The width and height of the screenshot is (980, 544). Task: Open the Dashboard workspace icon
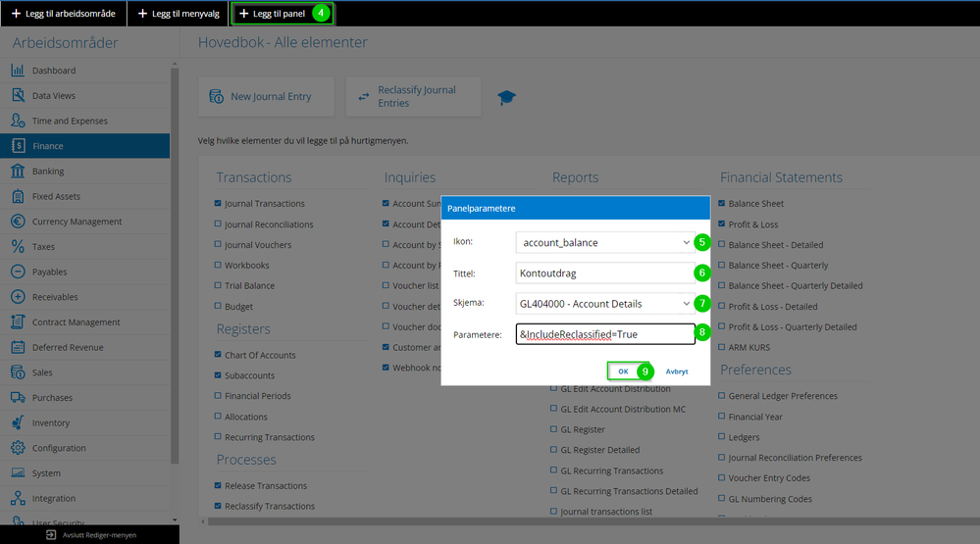pyautogui.click(x=18, y=71)
